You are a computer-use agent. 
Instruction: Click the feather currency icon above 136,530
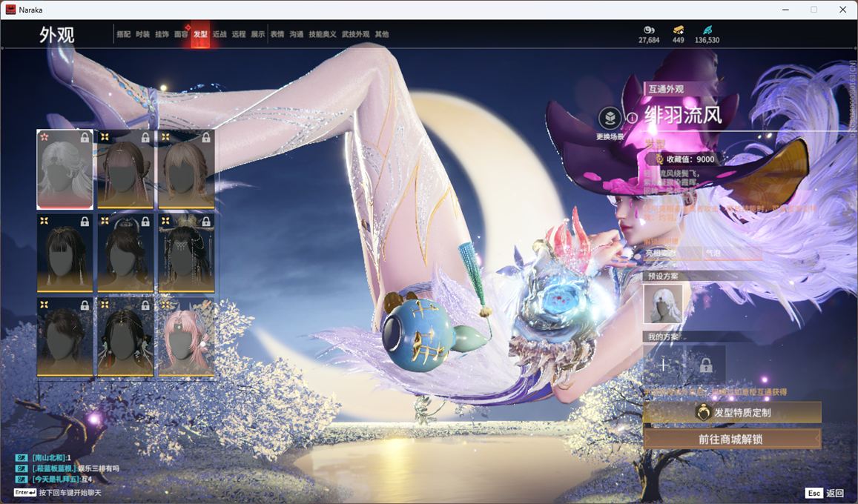(x=707, y=30)
